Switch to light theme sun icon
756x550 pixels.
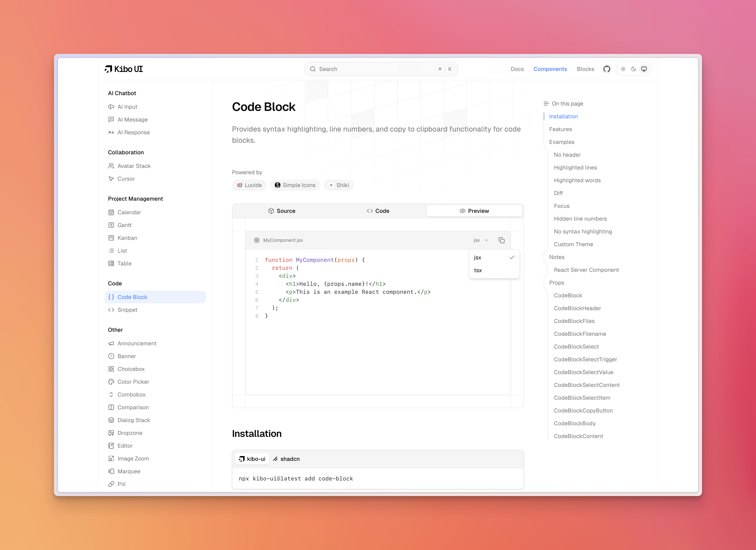coord(623,69)
